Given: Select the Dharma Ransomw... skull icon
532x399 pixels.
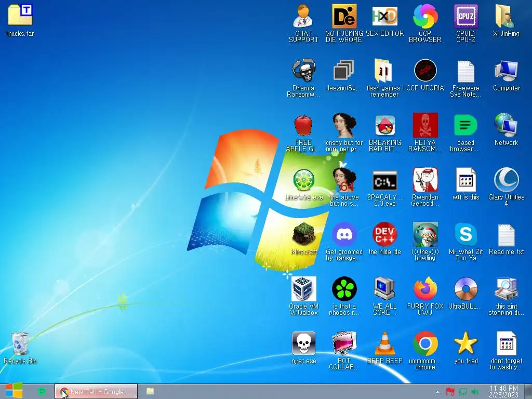Looking at the screenshot, I should pos(303,78).
